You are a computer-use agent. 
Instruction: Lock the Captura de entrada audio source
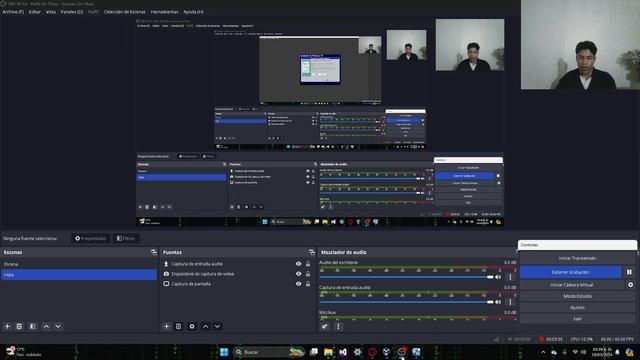tap(308, 264)
